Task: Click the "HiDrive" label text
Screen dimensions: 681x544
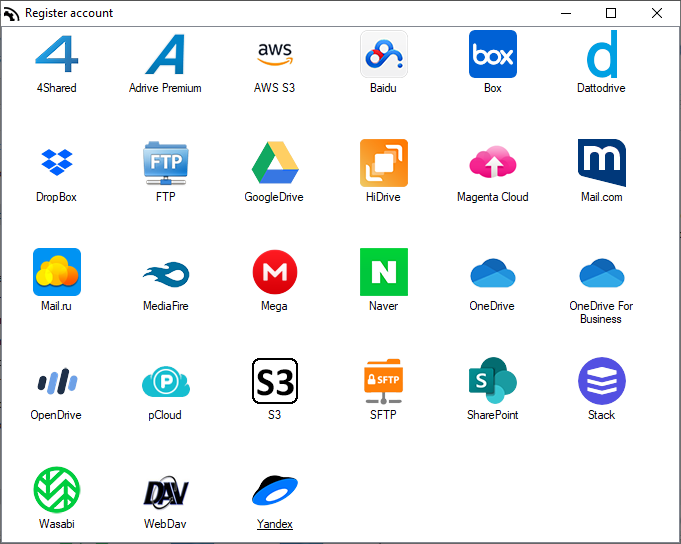Action: tap(383, 197)
